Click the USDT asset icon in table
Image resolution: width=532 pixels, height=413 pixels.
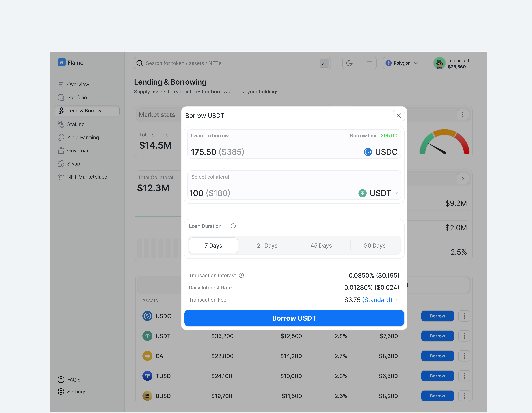pos(147,336)
